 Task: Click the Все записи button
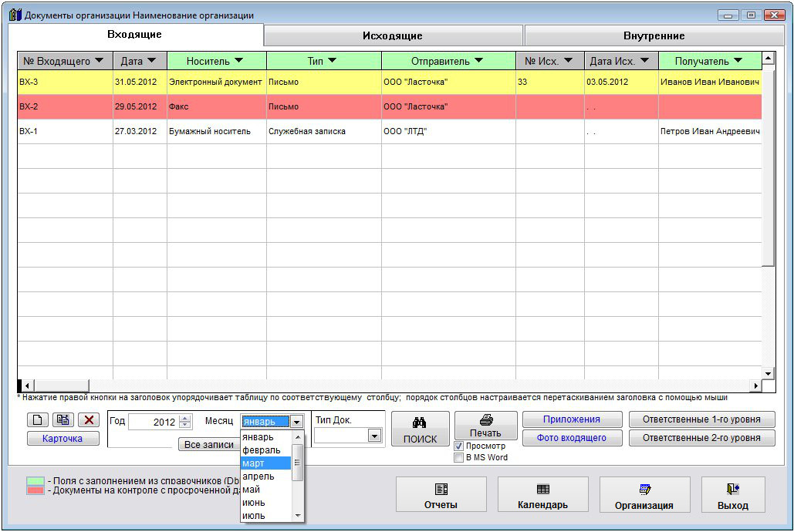(209, 444)
